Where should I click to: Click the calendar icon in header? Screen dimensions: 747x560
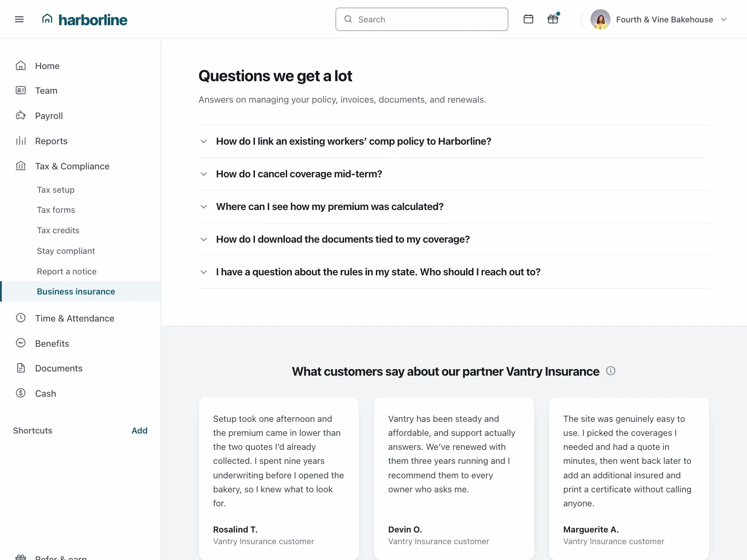coord(529,19)
